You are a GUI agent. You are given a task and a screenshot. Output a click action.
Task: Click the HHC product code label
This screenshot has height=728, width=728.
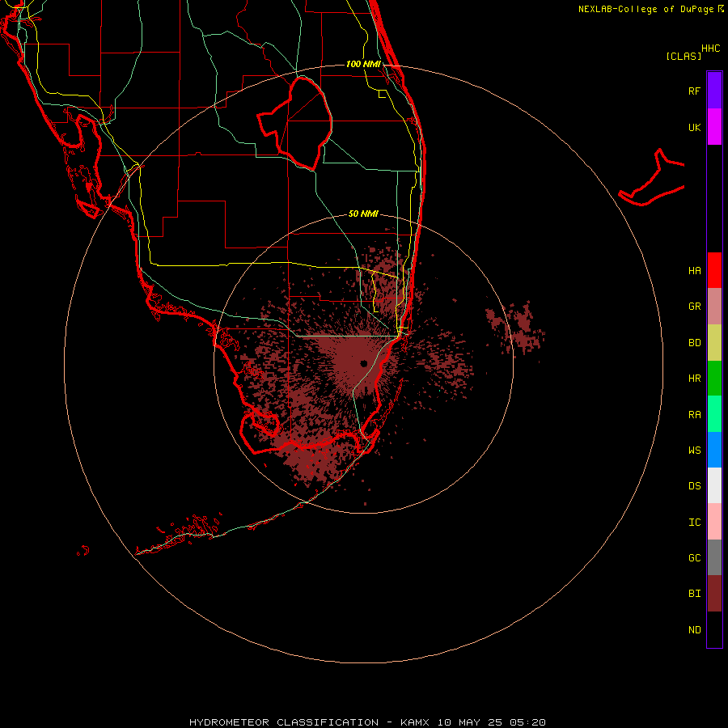pyautogui.click(x=710, y=49)
